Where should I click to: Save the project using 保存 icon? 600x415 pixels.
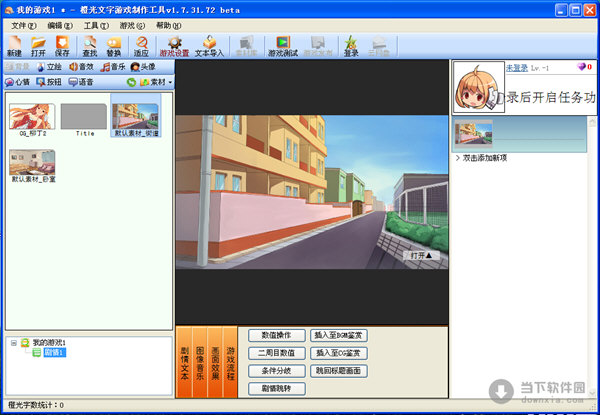point(62,46)
